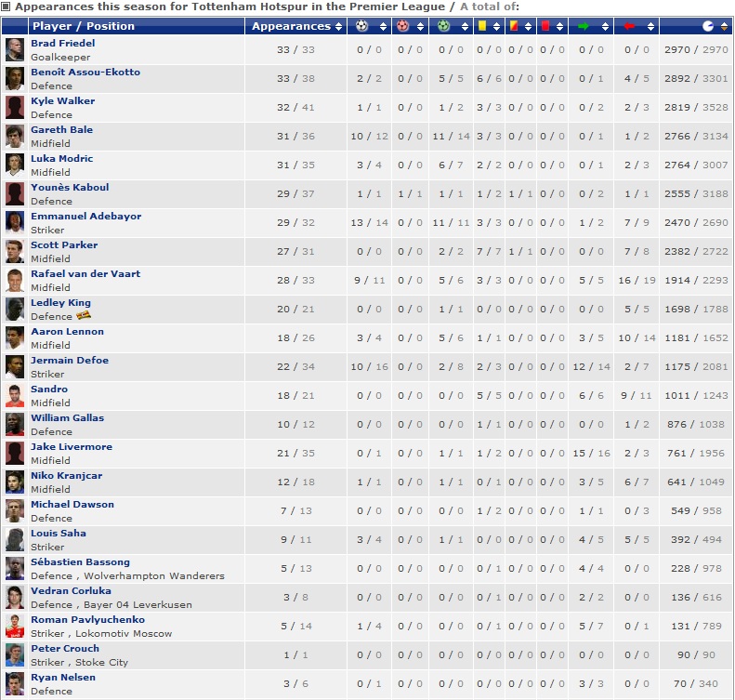Click green arrow substituted-in column icon
Image resolution: width=735 pixels, height=700 pixels.
(x=584, y=26)
